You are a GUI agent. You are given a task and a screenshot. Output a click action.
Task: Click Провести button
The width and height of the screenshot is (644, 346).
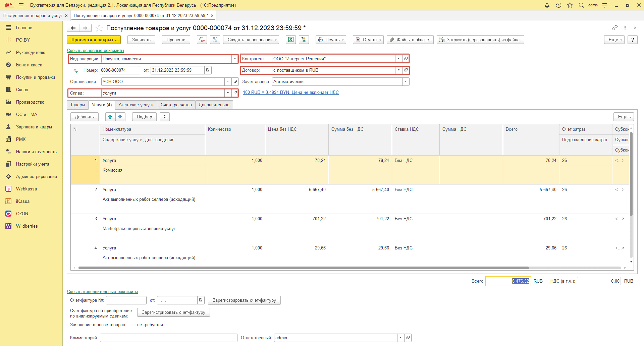click(176, 40)
